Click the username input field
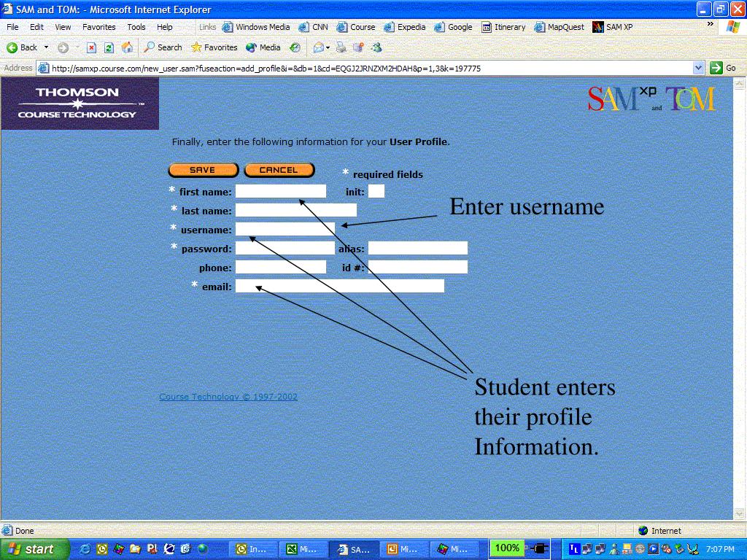 [x=285, y=229]
